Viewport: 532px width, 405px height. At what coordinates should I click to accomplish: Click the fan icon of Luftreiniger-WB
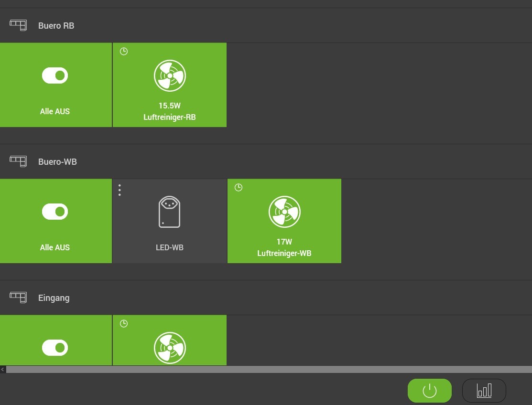point(284,212)
